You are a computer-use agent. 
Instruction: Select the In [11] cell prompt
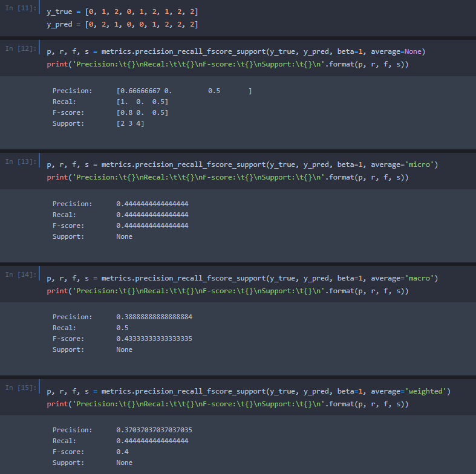21,8
